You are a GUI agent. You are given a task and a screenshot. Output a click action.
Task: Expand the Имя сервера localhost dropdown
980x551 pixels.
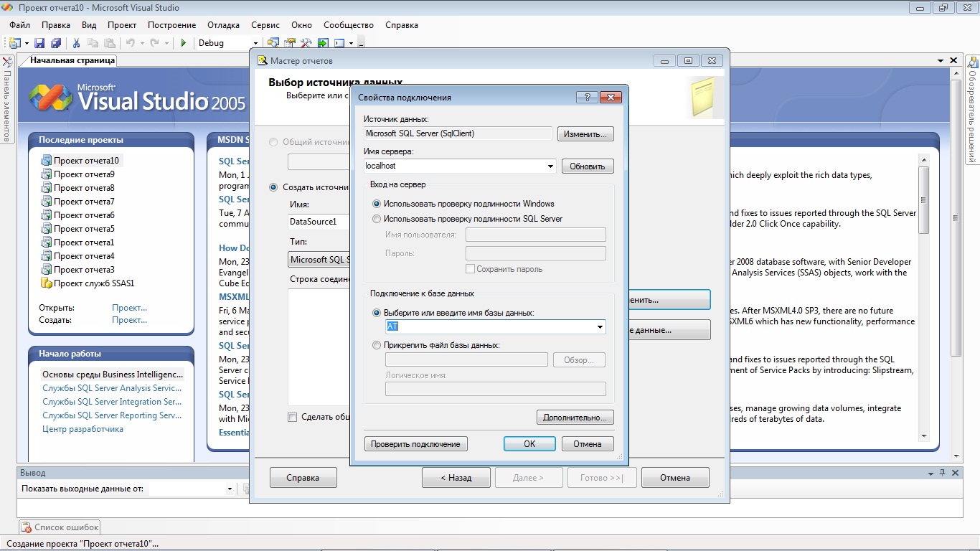coord(550,166)
